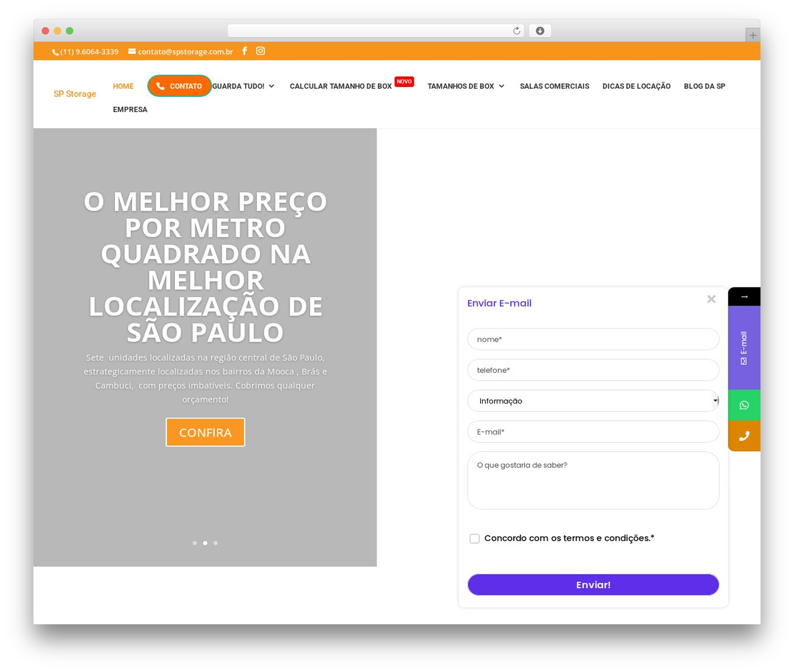Close the Enviar E-mail form
This screenshot has width=794, height=672.
pos(711,299)
